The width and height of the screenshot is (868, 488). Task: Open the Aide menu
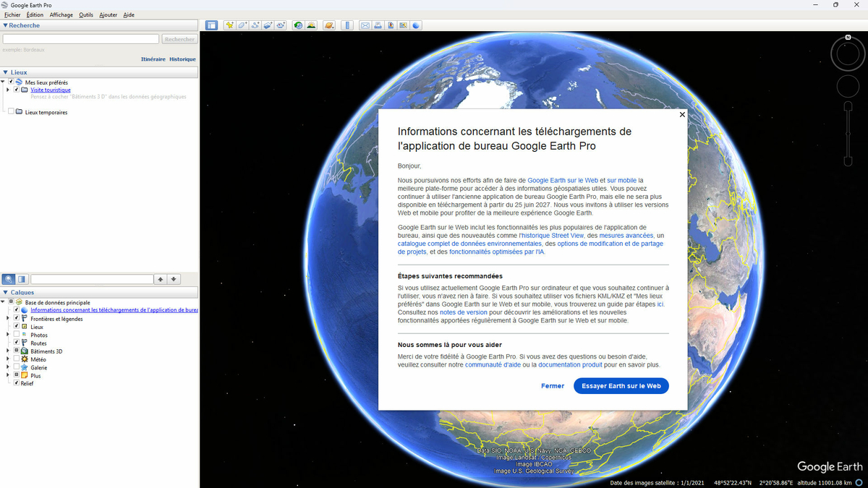(x=129, y=15)
